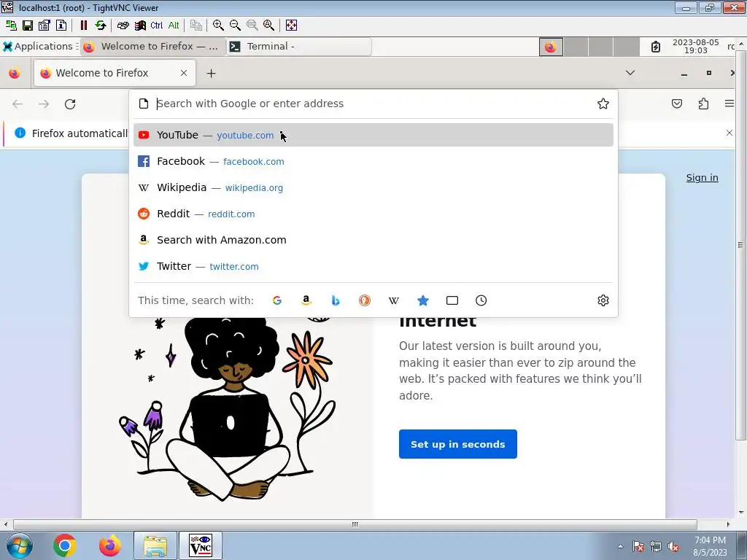Open the Firefox hamburger menu
Image resolution: width=747 pixels, height=560 pixels.
(x=729, y=104)
